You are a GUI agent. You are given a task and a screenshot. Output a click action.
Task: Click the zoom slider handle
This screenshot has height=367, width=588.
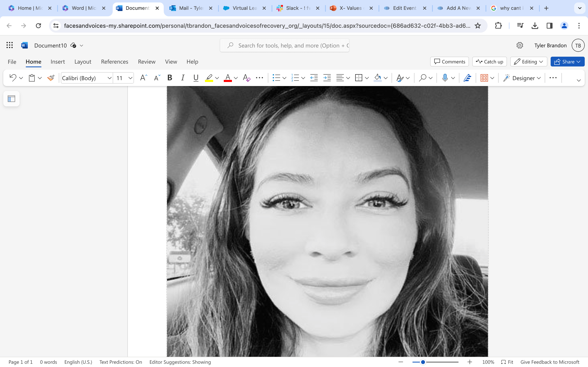tap(423, 362)
